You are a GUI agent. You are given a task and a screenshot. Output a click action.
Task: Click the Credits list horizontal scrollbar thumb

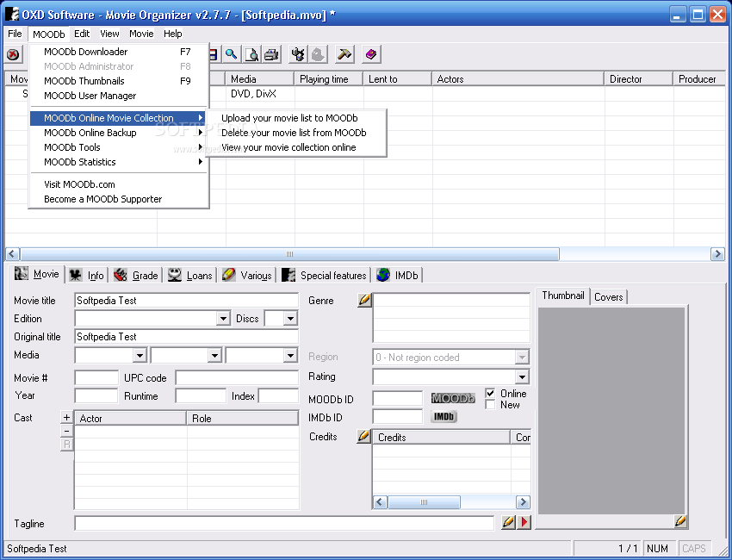pos(424,502)
